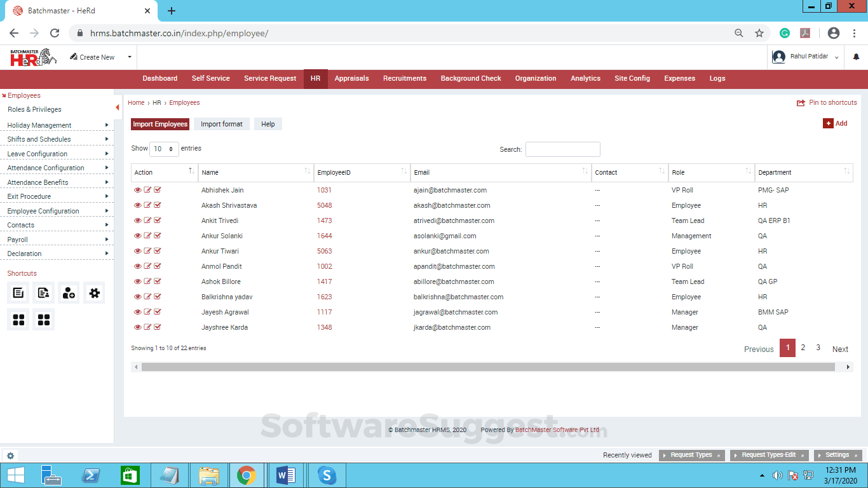The width and height of the screenshot is (868, 488).
Task: Click the edit pencil icon for Ankit Trivedi
Action: (x=147, y=220)
